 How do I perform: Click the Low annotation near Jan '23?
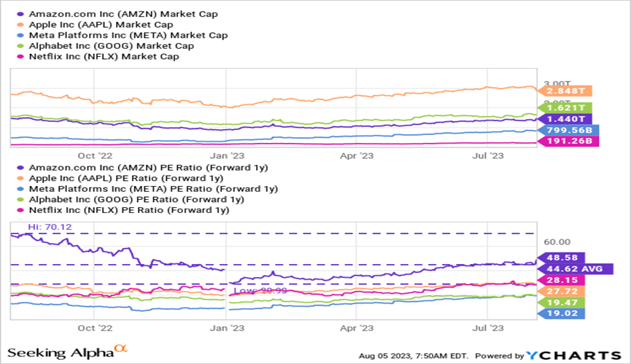click(260, 290)
